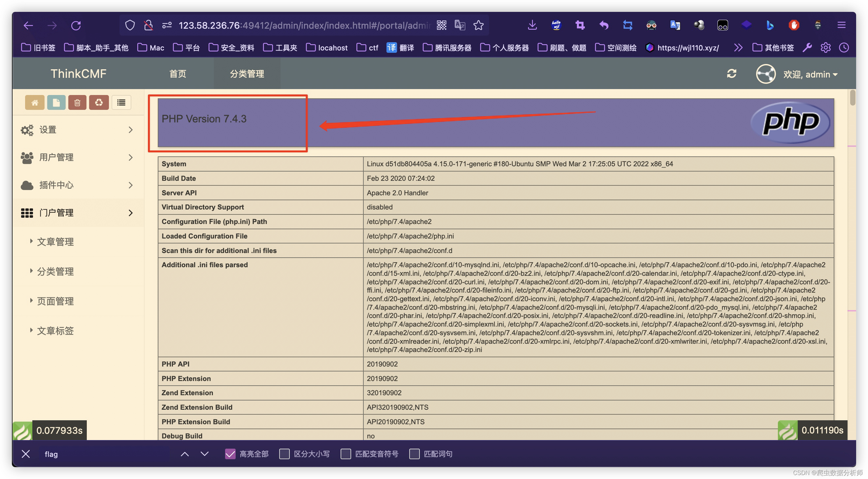Open the browser downloads icon
This screenshot has height=479, width=868.
532,25
